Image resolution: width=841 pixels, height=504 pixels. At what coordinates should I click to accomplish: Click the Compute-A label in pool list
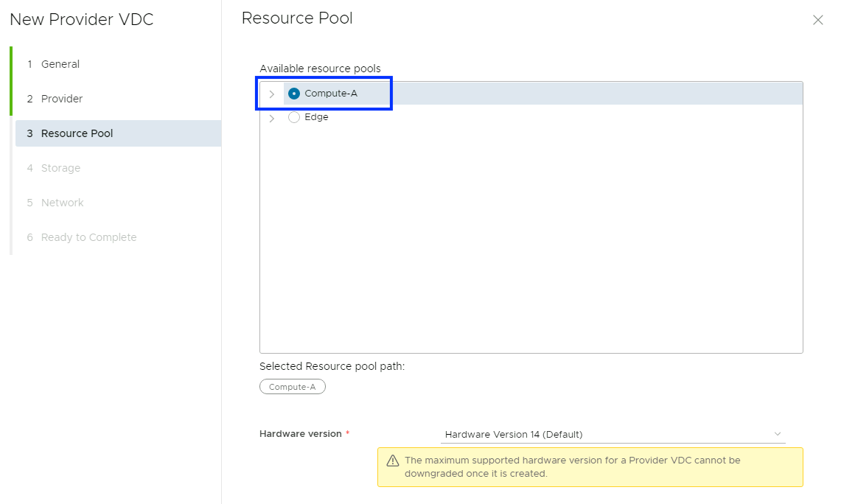331,94
